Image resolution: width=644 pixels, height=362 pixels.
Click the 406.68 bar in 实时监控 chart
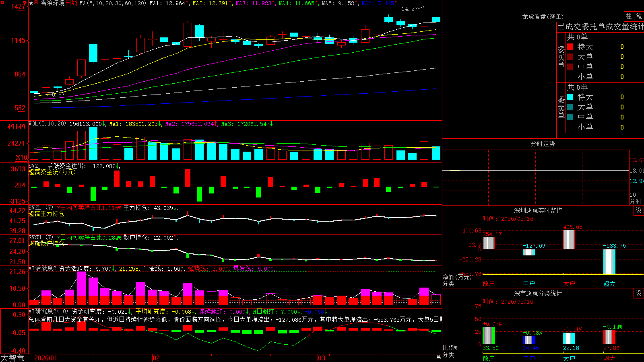tap(569, 240)
